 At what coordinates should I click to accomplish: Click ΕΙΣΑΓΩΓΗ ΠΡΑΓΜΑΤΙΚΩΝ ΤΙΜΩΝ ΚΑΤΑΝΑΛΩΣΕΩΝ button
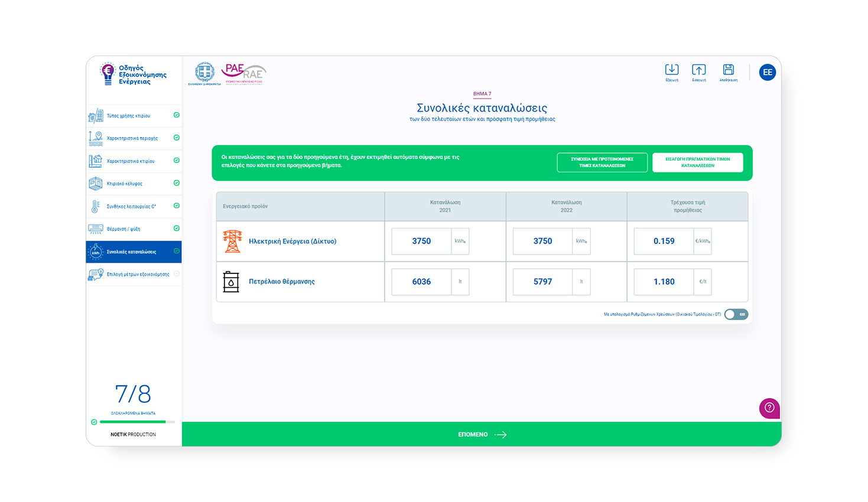pyautogui.click(x=697, y=162)
